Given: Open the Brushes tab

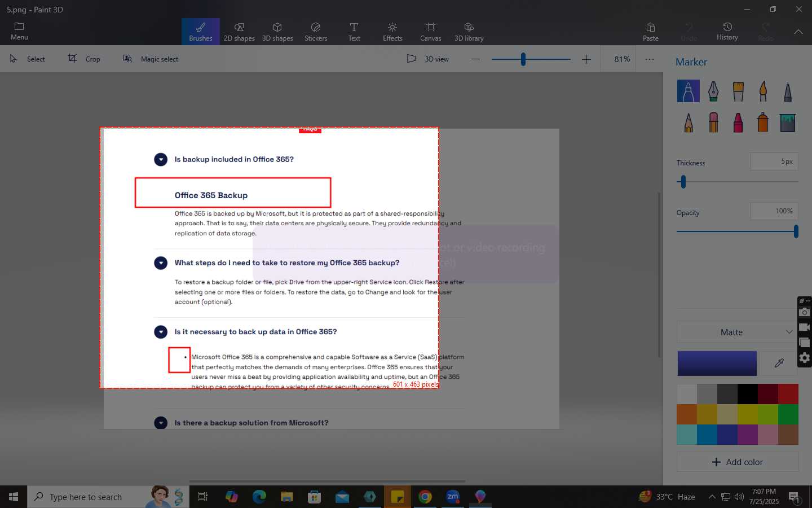Looking at the screenshot, I should (x=201, y=32).
